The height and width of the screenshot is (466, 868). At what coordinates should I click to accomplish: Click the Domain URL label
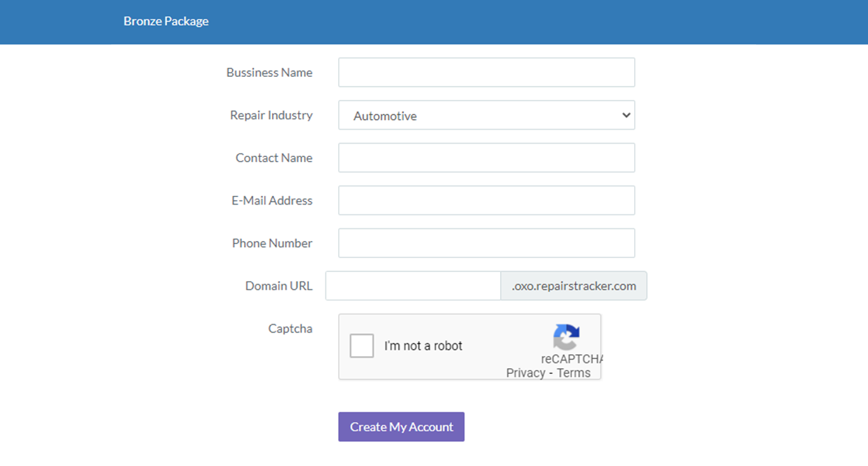(279, 285)
